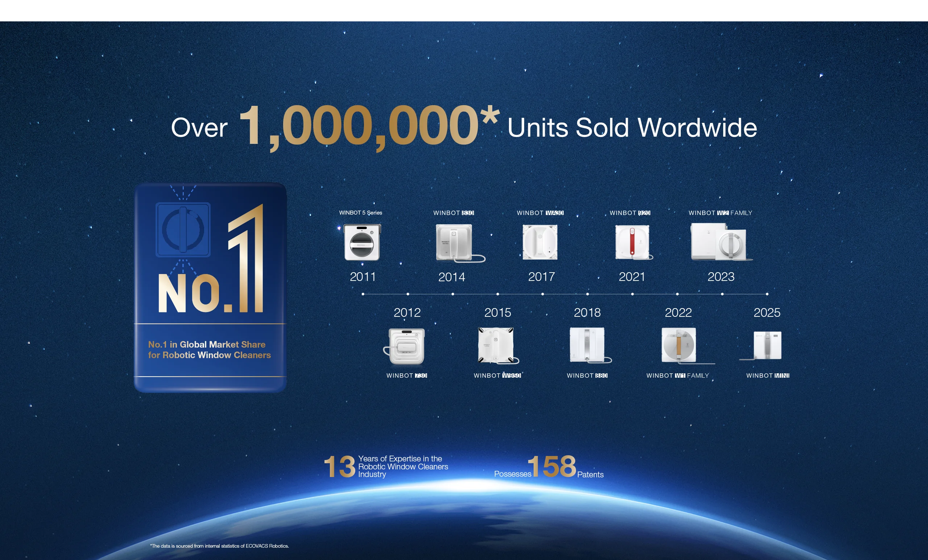
Task: Click the WINBOT WA30 product picture
Action: tap(540, 242)
